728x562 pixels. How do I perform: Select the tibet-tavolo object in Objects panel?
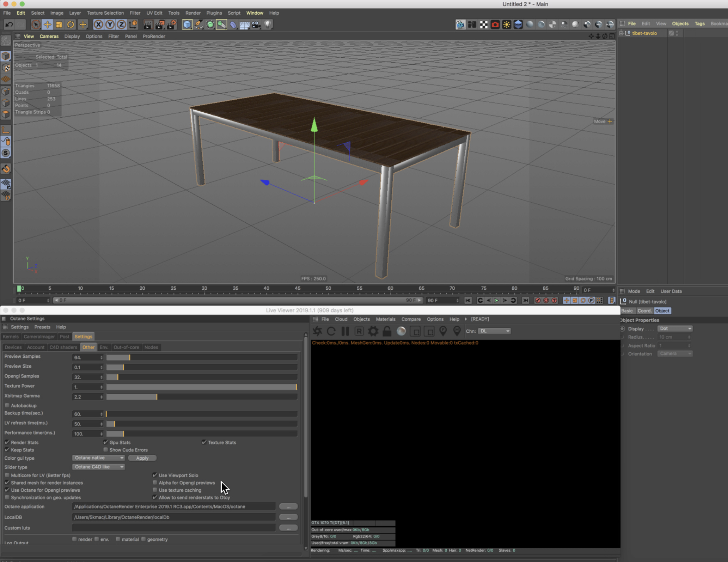[x=644, y=33]
